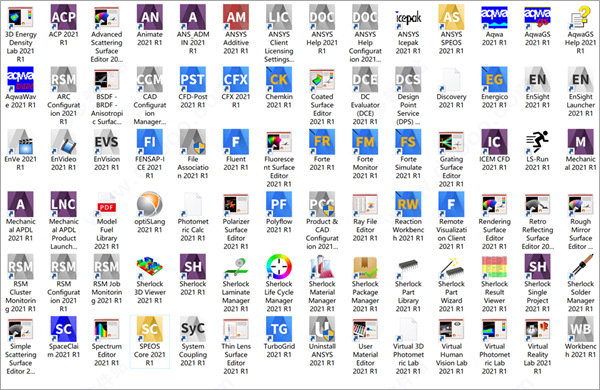Open Spectrum Editor 2021 R1 icon

[107, 329]
